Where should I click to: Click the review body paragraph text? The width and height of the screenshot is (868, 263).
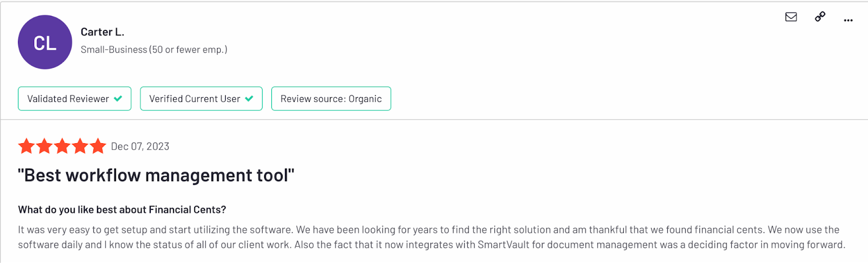[x=431, y=238]
